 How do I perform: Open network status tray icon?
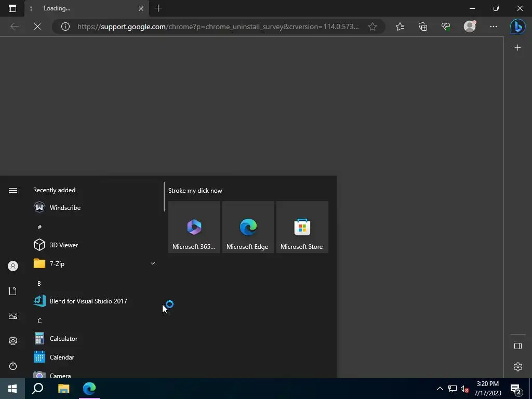tap(453, 389)
